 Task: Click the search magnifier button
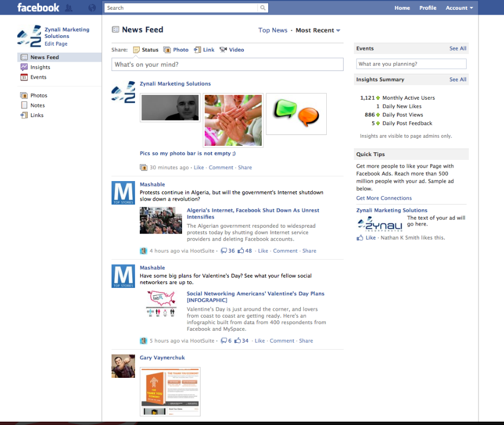[x=263, y=8]
